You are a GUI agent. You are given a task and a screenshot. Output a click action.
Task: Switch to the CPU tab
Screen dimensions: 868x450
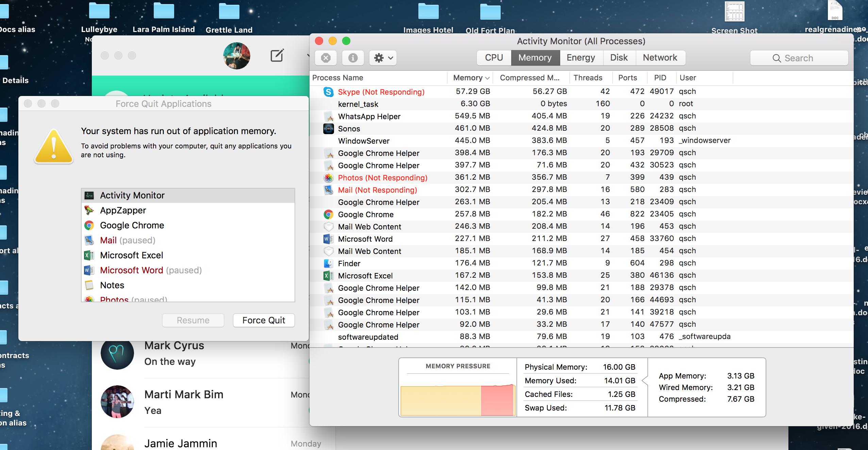click(494, 58)
